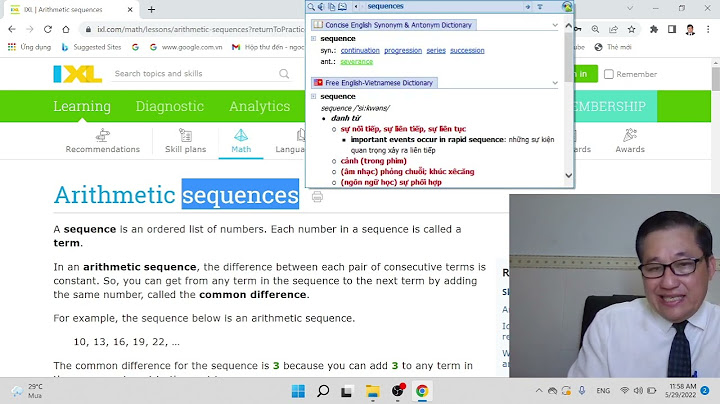Open Chrome tab search chevron
Screen dimensions: 720x404
coord(630,8)
